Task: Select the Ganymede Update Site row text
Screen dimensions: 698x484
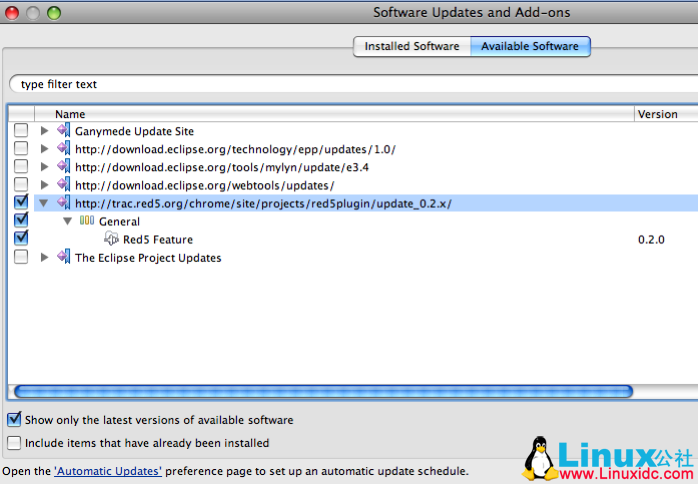Action: (x=134, y=131)
